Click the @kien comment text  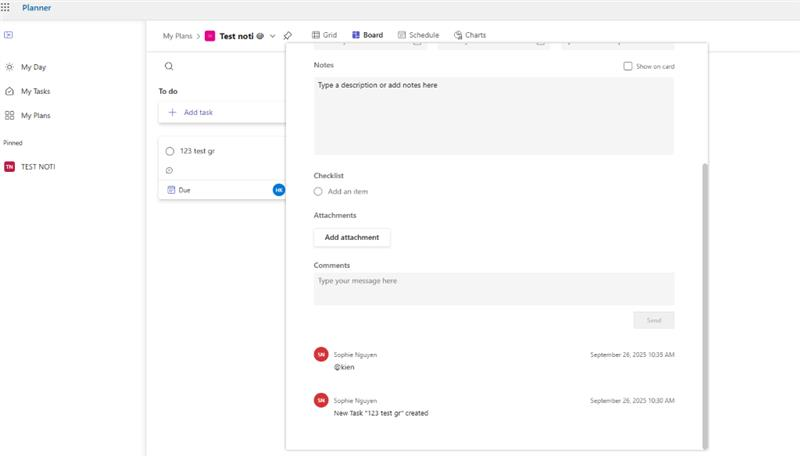pos(344,367)
